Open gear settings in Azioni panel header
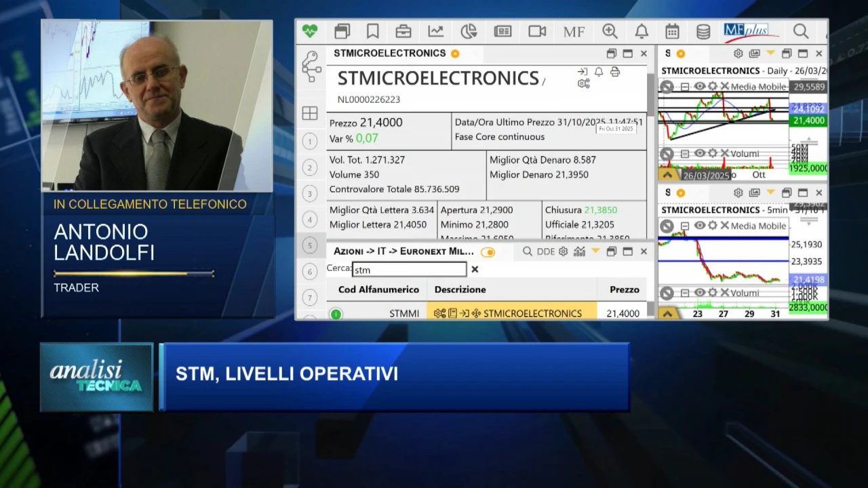This screenshot has height=488, width=868. pyautogui.click(x=563, y=251)
